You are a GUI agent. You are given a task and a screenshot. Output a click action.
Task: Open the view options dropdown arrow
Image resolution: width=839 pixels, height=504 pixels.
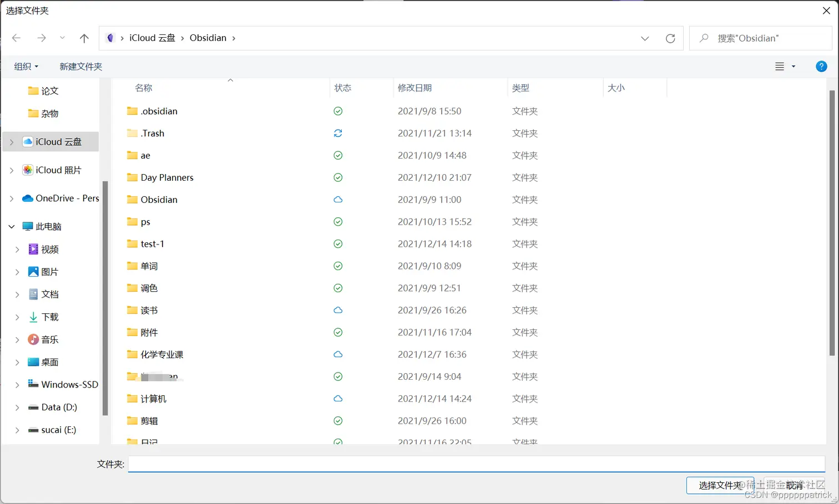(793, 67)
